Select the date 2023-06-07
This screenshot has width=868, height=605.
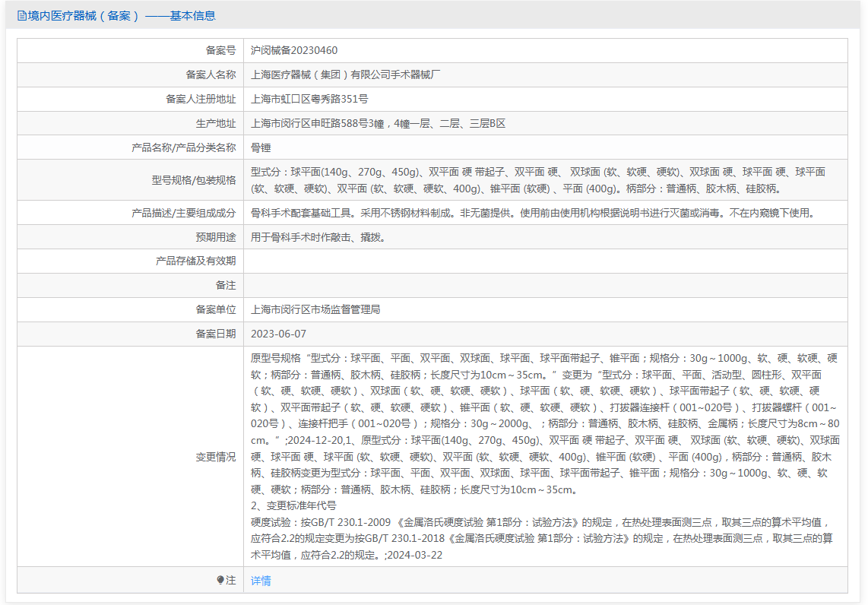point(278,334)
